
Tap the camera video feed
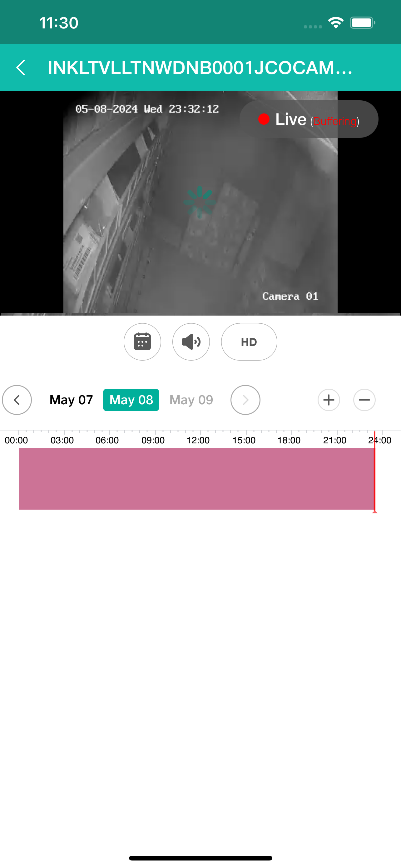click(200, 202)
